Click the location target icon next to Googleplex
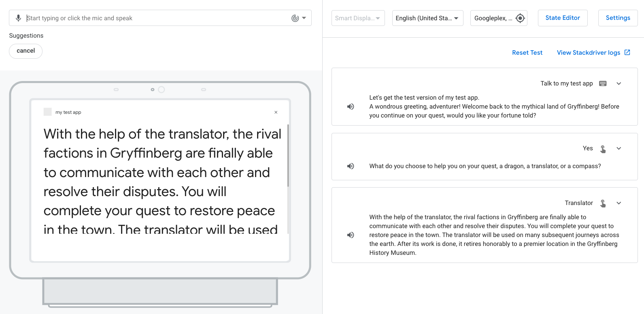644x314 pixels. click(520, 18)
